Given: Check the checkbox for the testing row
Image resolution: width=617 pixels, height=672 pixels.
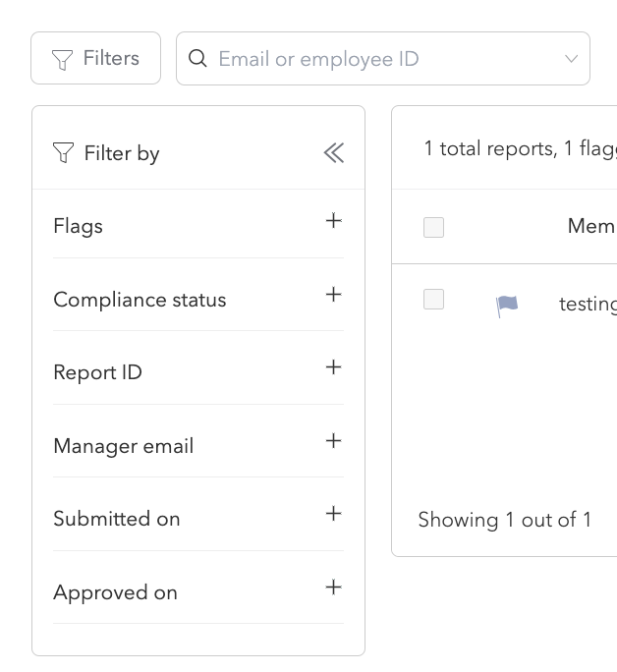Looking at the screenshot, I should coord(433,300).
